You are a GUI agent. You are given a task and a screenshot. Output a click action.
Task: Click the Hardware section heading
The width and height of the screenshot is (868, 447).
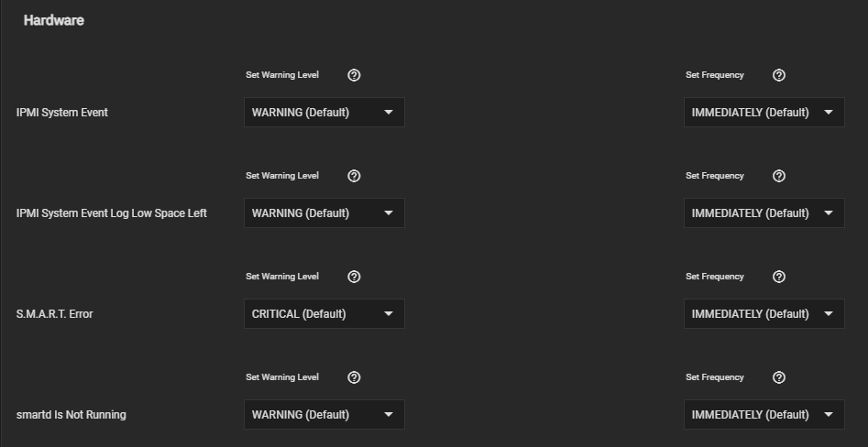(x=54, y=20)
